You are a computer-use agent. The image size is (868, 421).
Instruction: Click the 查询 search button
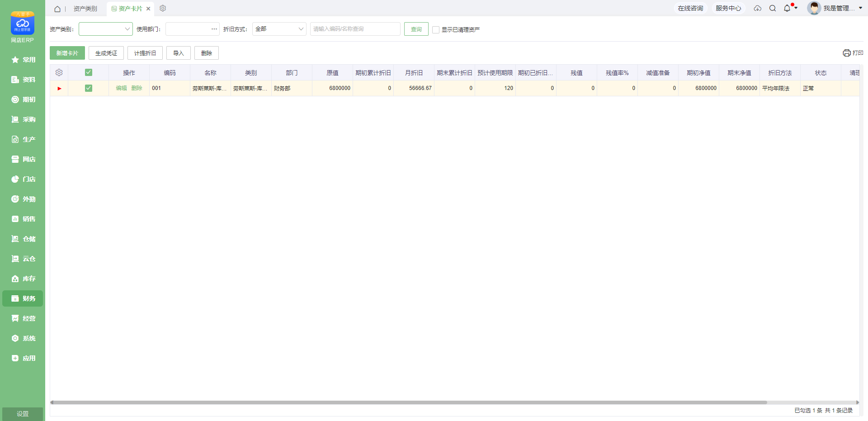(x=416, y=29)
